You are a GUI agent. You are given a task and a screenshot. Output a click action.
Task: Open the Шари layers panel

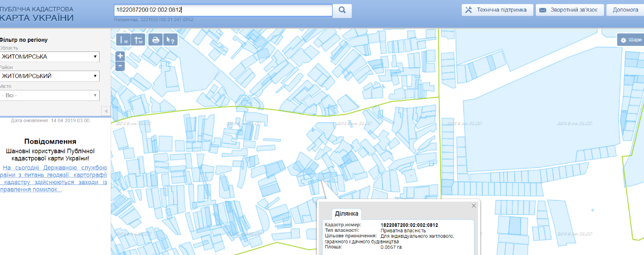point(631,40)
